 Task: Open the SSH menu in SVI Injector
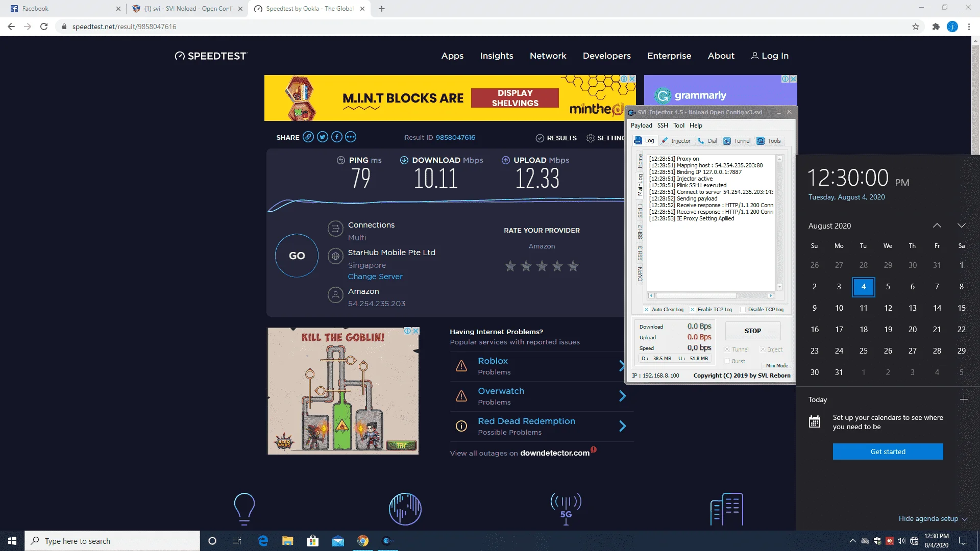coord(663,126)
